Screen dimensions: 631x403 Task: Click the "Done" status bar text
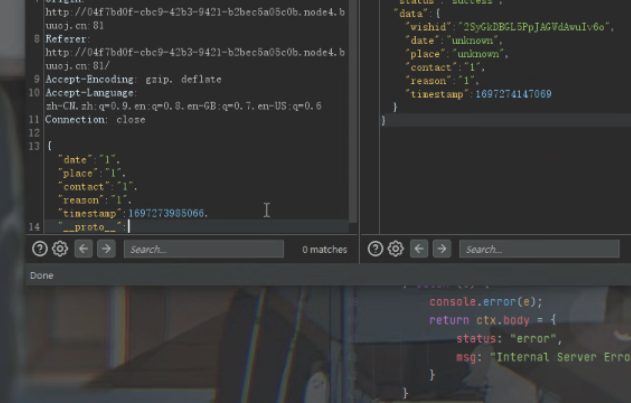[x=42, y=276]
